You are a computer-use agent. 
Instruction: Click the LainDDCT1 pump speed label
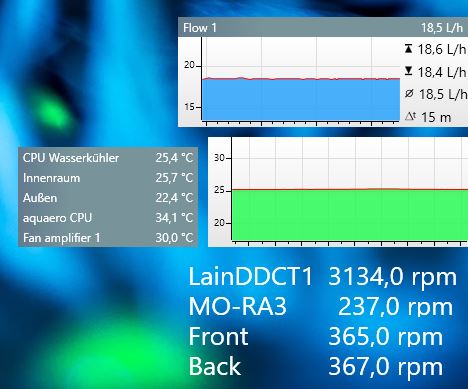point(251,277)
